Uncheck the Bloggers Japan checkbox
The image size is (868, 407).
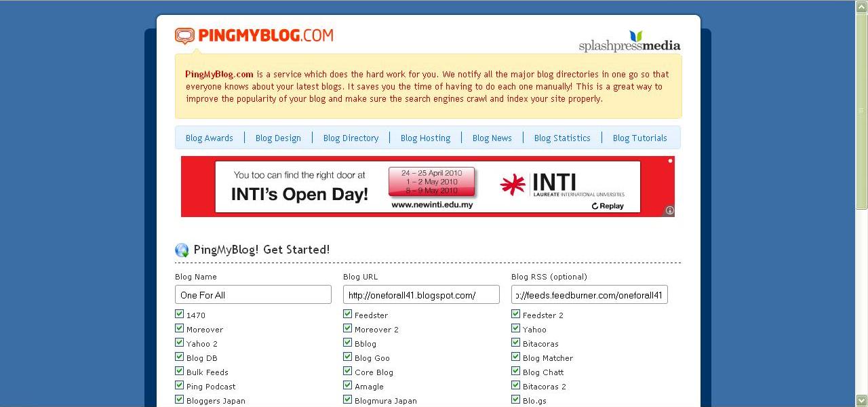click(x=179, y=400)
